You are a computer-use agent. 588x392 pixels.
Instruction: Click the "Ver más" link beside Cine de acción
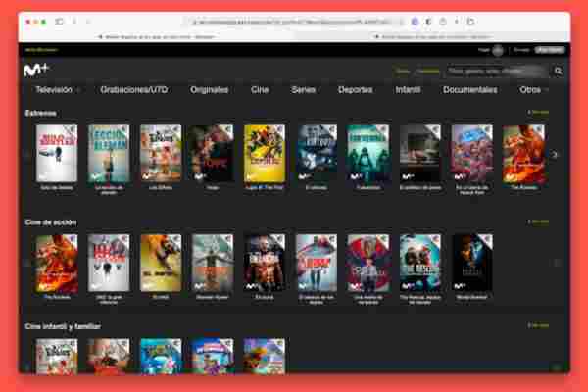538,221
